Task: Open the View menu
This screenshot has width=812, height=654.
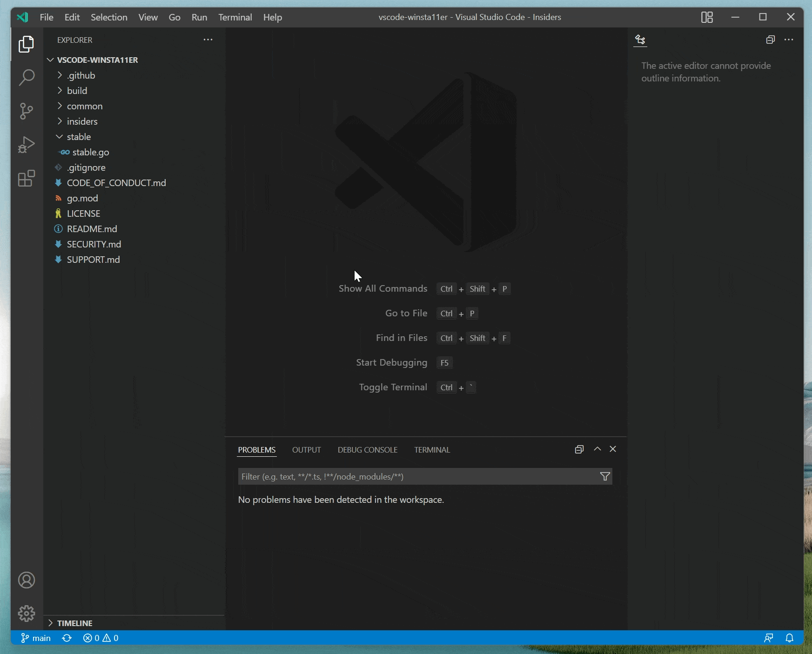Action: coord(148,17)
